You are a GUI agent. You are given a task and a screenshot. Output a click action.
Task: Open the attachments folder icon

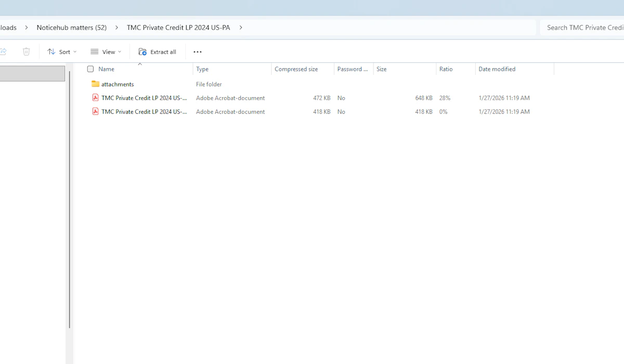tap(96, 84)
